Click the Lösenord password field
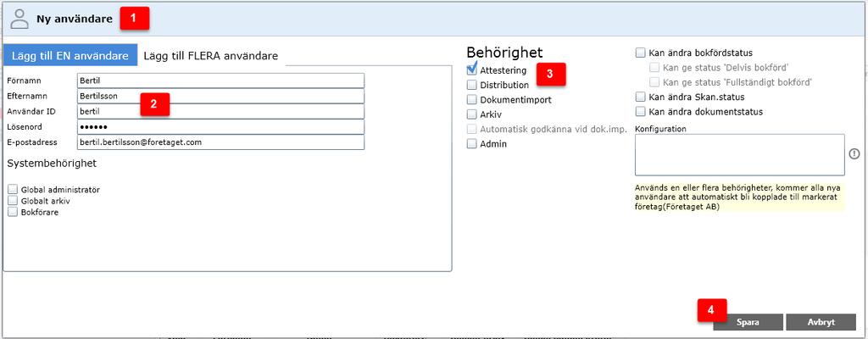Image resolution: width=868 pixels, height=339 pixels. click(221, 127)
